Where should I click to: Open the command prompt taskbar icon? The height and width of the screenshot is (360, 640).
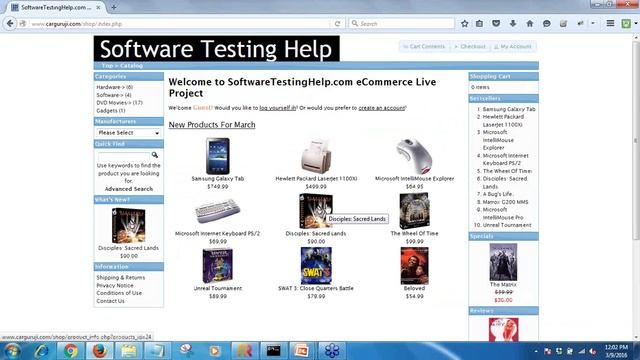point(273,351)
